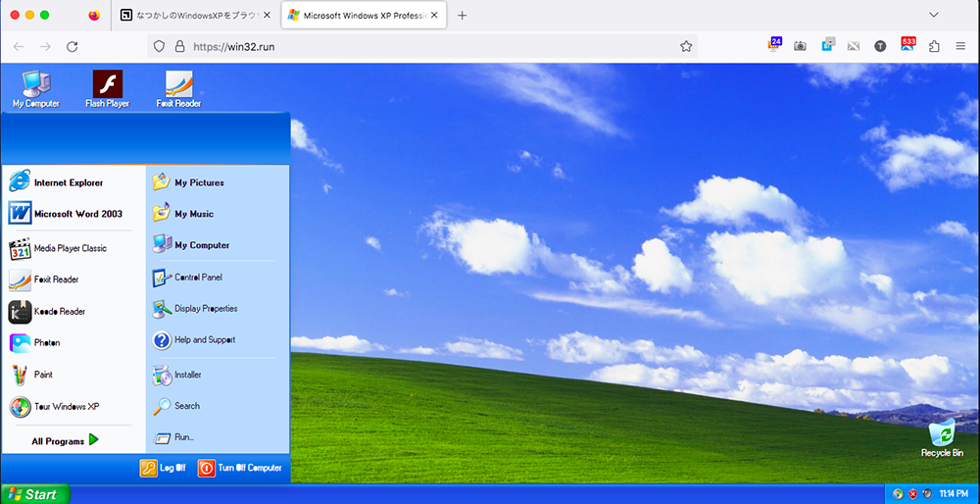Launch Paint from Start menu

point(73,375)
